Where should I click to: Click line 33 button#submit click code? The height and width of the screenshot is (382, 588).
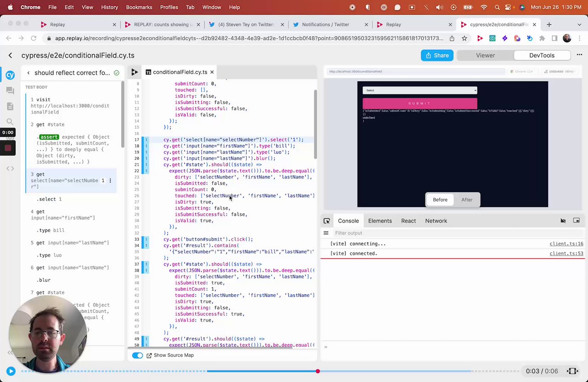208,239
